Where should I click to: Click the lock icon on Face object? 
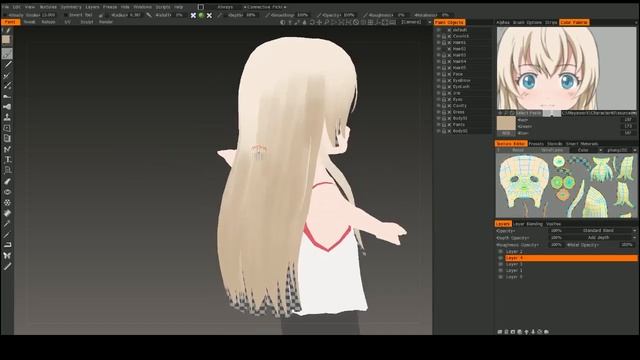444,74
